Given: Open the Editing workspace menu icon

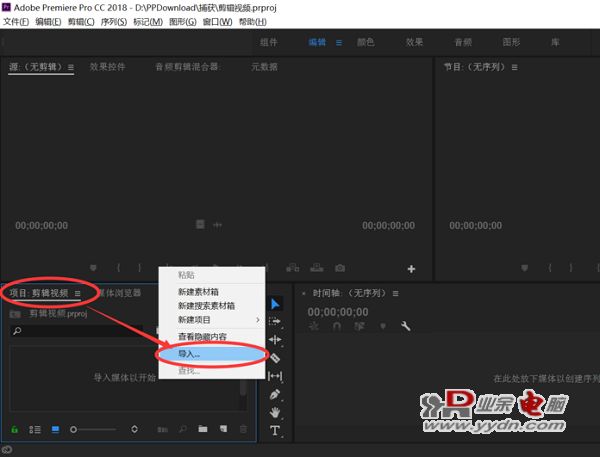Looking at the screenshot, I should pyautogui.click(x=339, y=42).
